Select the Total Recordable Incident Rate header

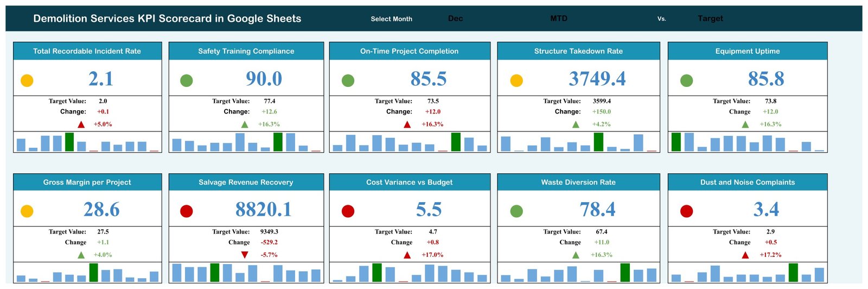pyautogui.click(x=87, y=51)
